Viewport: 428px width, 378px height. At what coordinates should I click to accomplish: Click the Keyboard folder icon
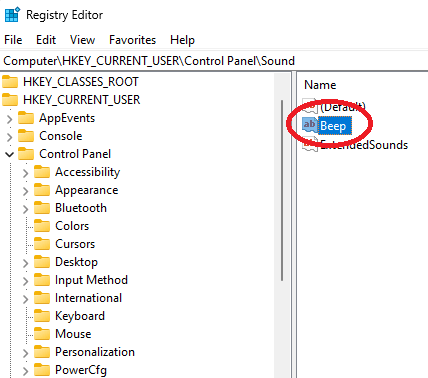click(x=42, y=316)
